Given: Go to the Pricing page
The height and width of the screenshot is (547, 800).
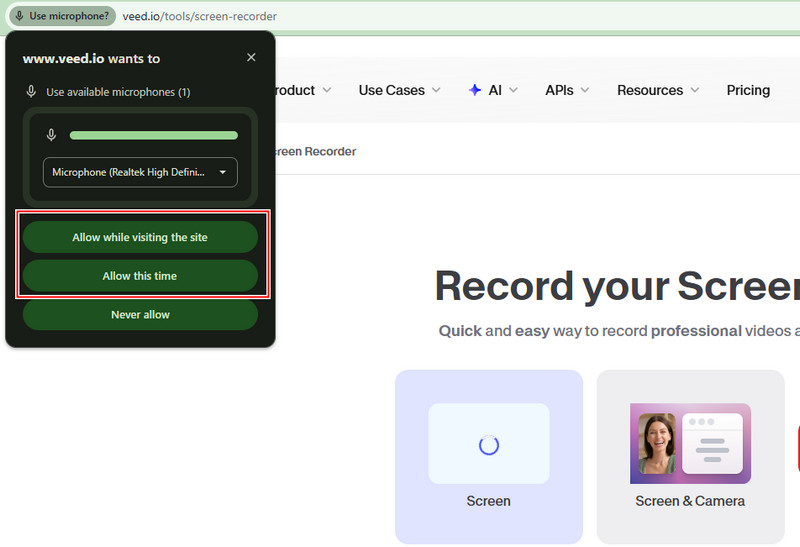Looking at the screenshot, I should click(x=748, y=90).
